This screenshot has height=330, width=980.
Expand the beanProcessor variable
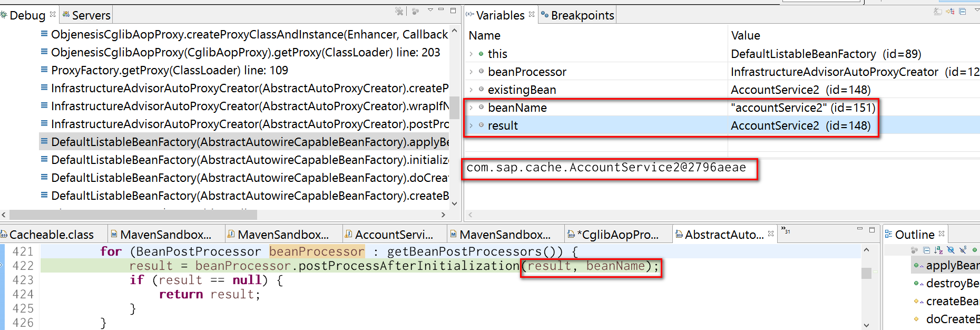471,72
